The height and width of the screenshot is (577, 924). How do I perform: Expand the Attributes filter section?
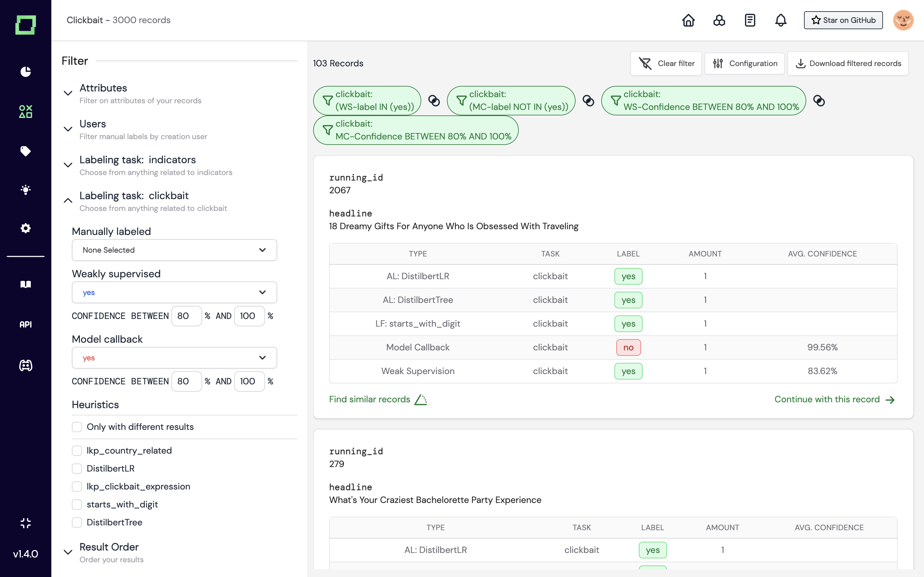coord(68,93)
